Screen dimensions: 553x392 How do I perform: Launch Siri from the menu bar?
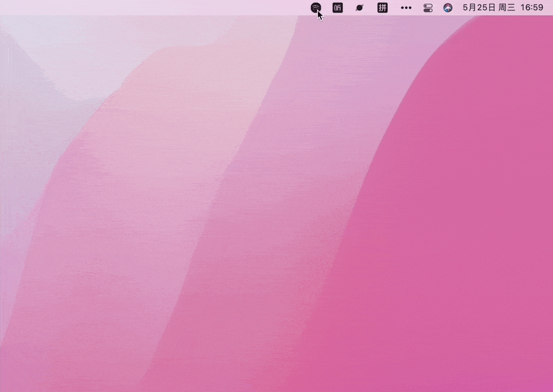pos(448,8)
